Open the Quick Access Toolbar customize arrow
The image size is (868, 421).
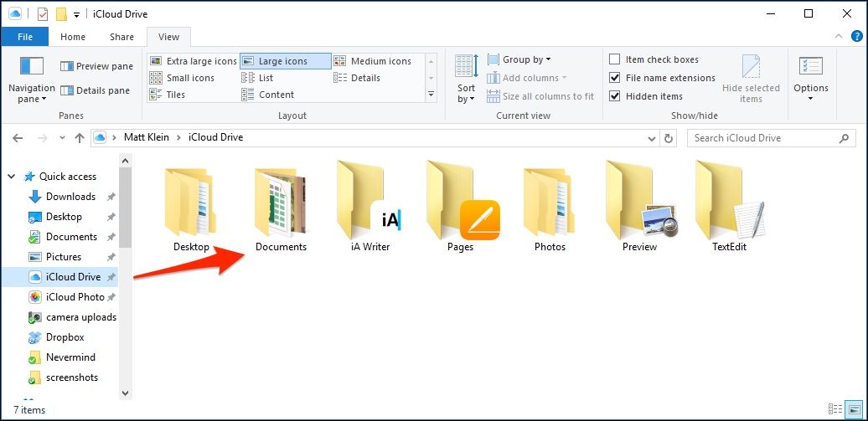click(x=76, y=14)
